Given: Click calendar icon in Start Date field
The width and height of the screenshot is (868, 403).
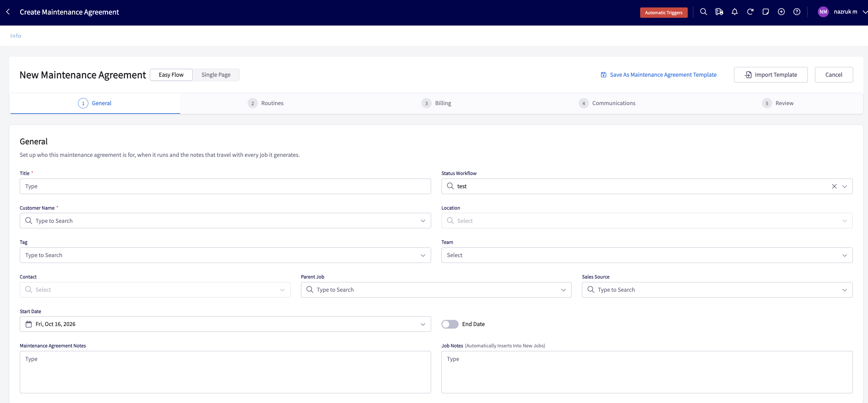Looking at the screenshot, I should coord(28,324).
